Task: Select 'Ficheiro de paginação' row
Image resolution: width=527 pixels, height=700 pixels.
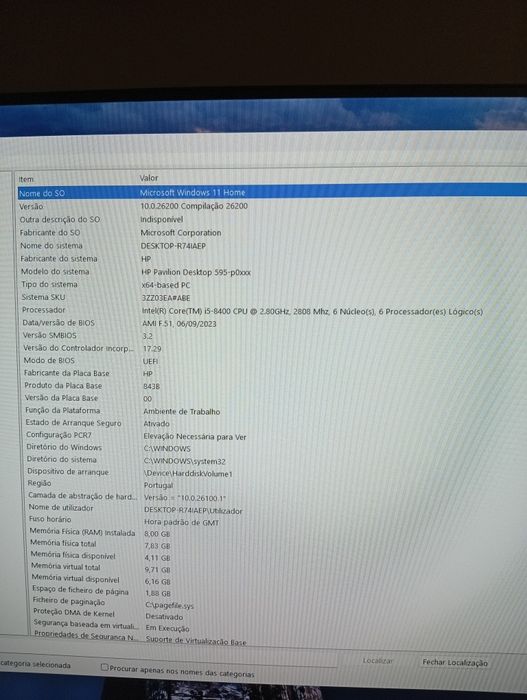Action: click(69, 601)
